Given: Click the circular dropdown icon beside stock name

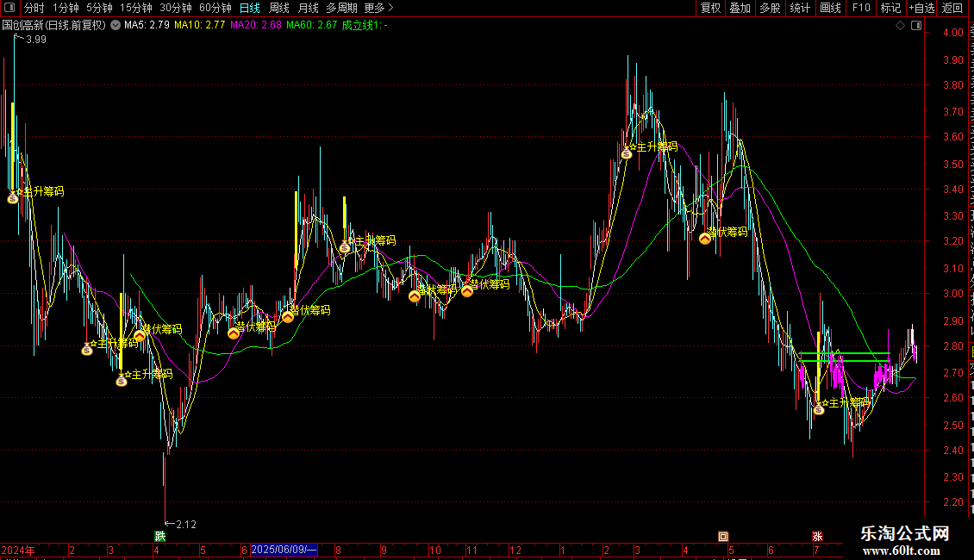Looking at the screenshot, I should (116, 25).
